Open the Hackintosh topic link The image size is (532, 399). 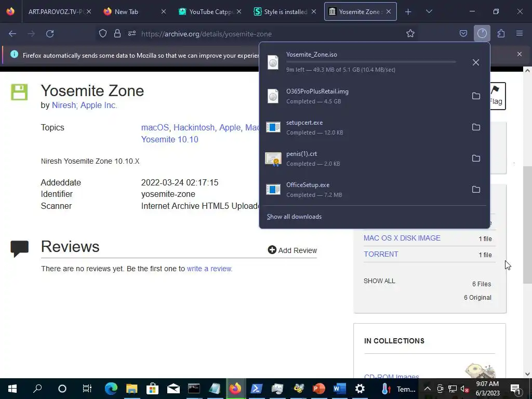194,128
